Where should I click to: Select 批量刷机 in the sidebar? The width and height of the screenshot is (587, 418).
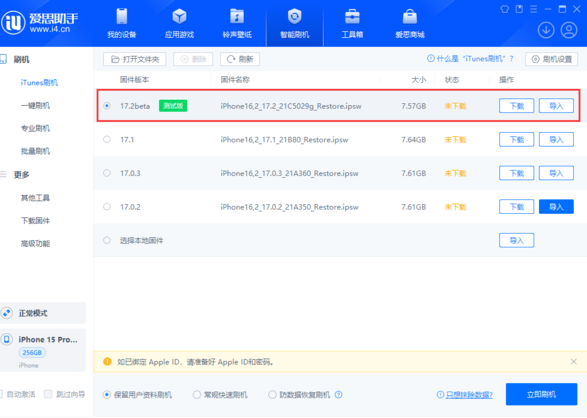[x=35, y=151]
